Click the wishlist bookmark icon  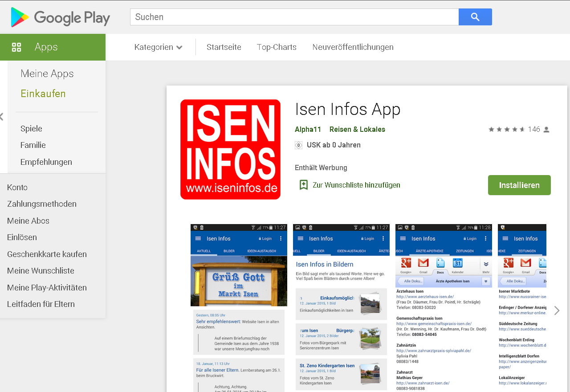click(304, 185)
